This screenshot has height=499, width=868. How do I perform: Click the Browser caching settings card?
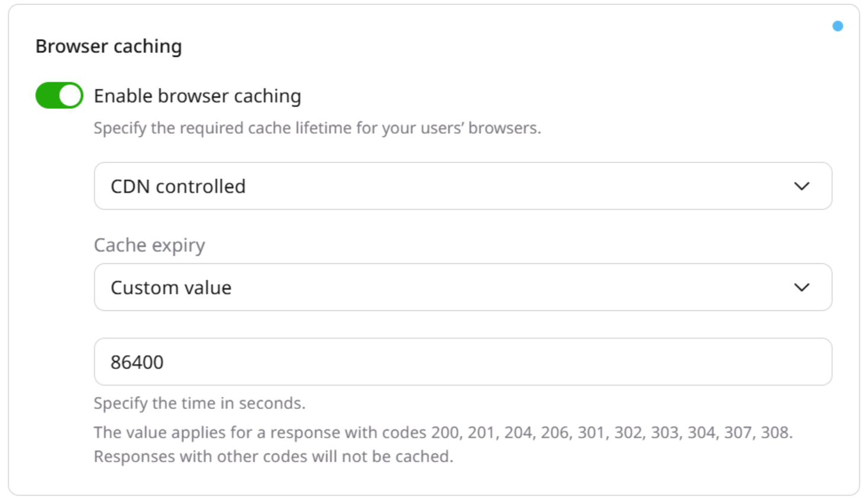[434, 249]
